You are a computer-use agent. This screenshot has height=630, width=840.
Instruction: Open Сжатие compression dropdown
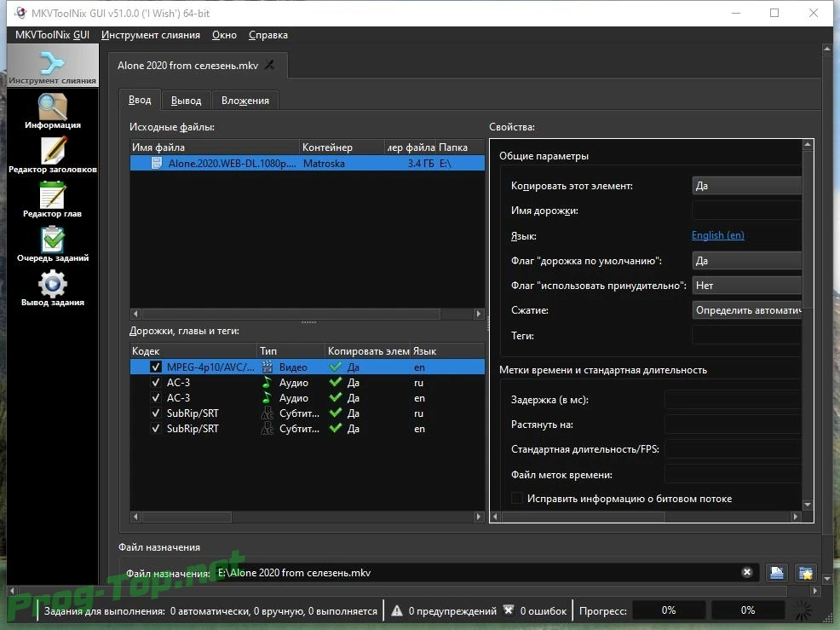[x=747, y=310]
